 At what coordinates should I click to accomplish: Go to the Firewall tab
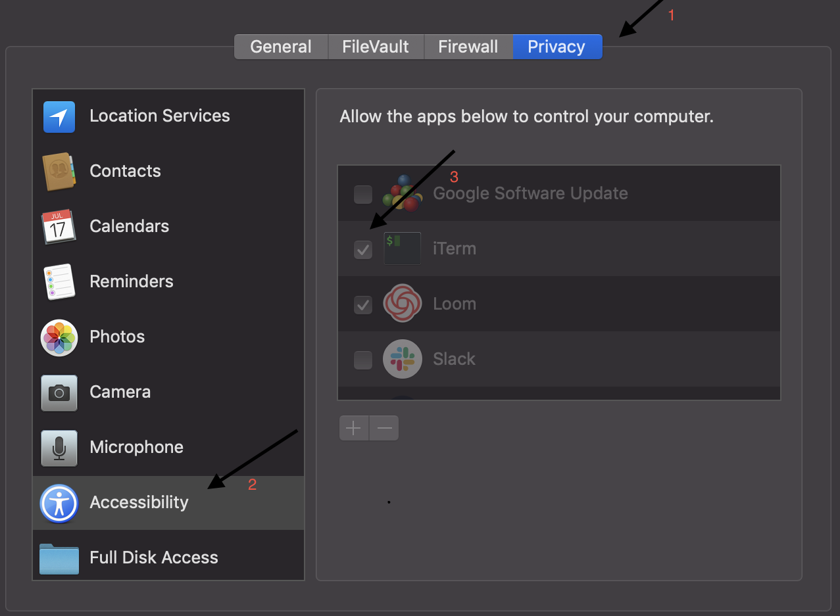coord(468,47)
